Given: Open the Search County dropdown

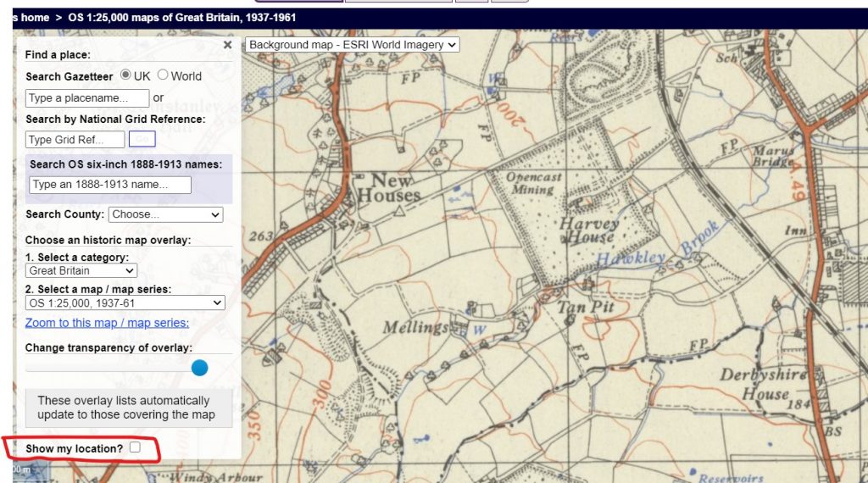Looking at the screenshot, I should click(165, 214).
